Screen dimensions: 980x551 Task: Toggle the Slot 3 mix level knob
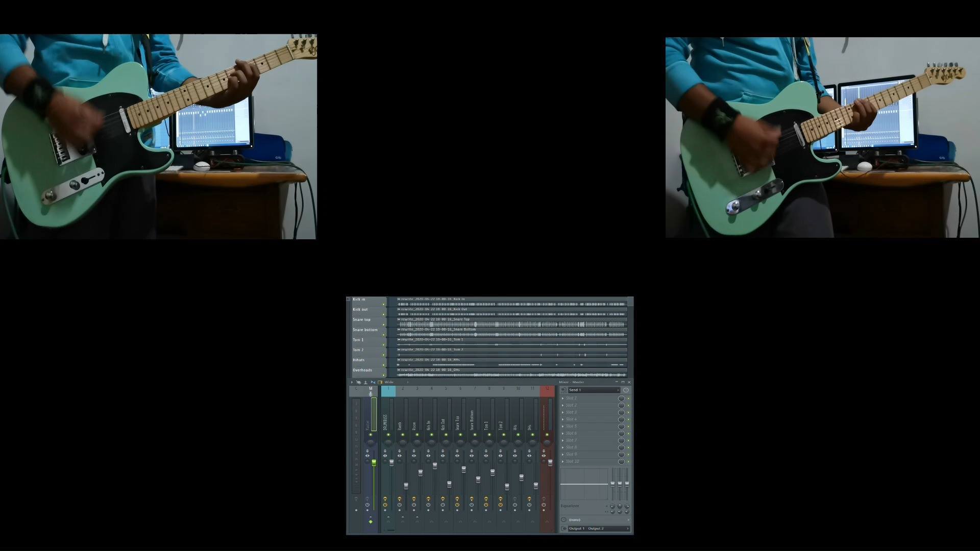[x=621, y=412]
